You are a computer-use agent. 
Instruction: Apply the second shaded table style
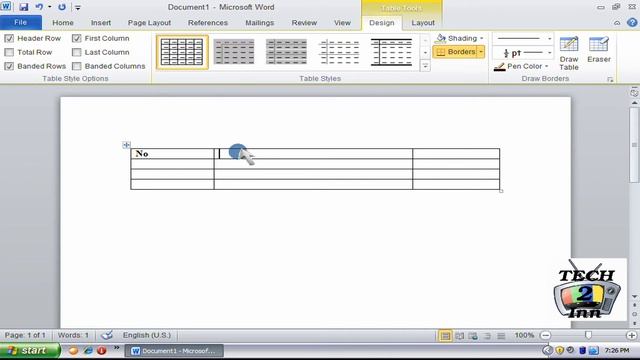[x=234, y=52]
